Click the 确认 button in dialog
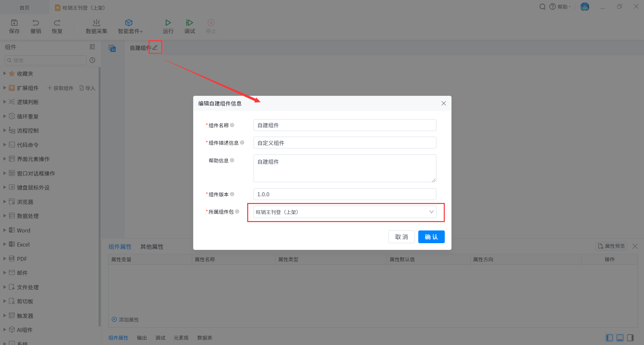Screen dimensions: 644x345 pos(431,237)
